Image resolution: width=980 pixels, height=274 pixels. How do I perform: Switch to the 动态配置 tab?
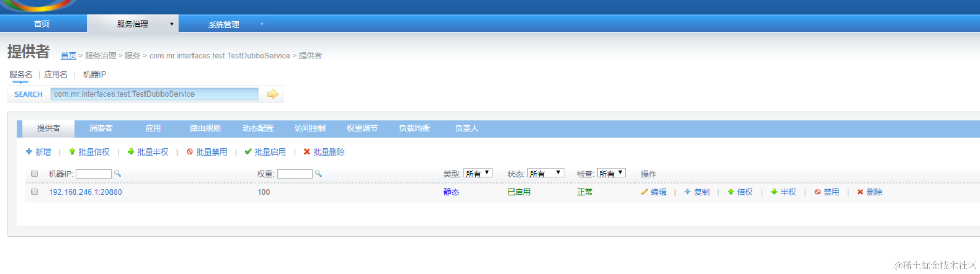pyautogui.click(x=258, y=128)
